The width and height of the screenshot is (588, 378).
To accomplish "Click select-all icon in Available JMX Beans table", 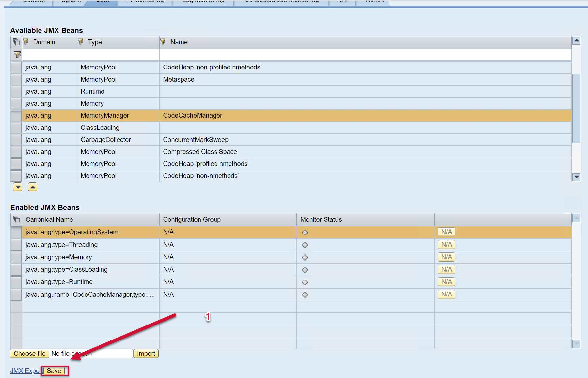I will coord(16,42).
